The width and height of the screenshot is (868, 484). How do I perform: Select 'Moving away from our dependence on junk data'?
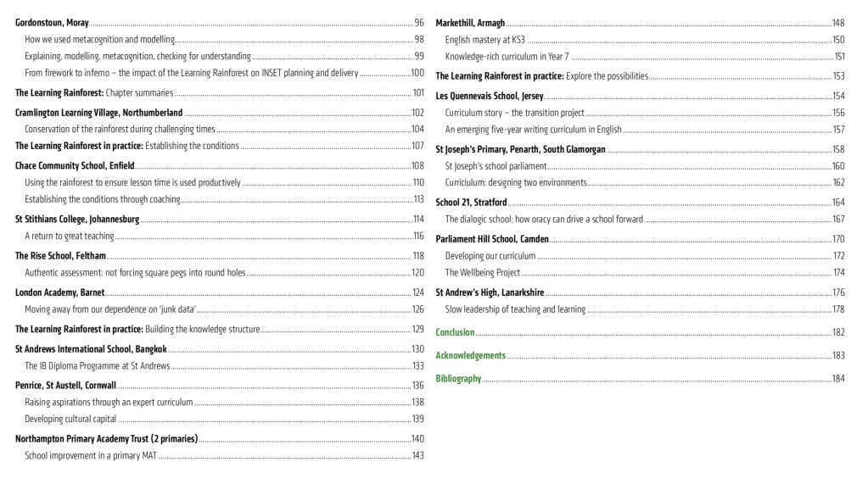pos(110,309)
